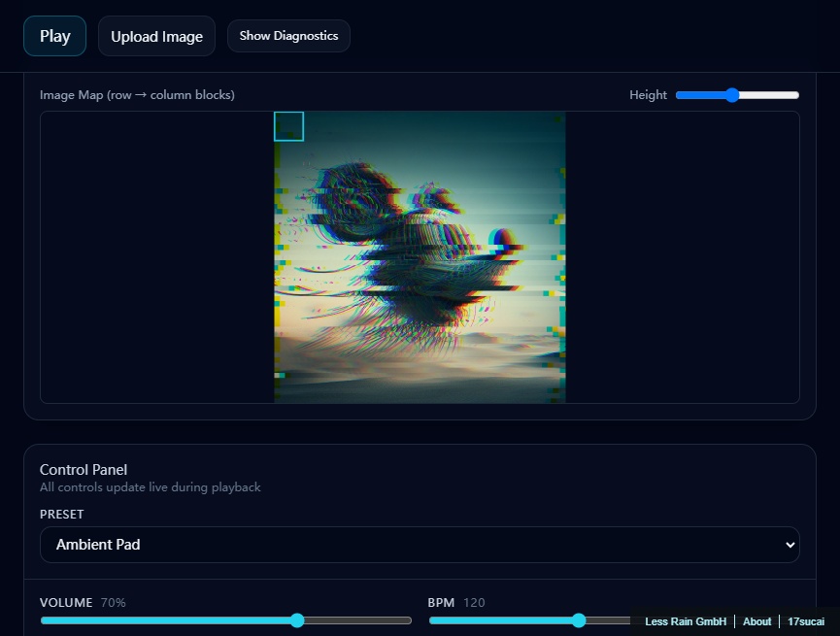This screenshot has width=840, height=636.
Task: Toggle Show Diagnostics
Action: (x=288, y=36)
